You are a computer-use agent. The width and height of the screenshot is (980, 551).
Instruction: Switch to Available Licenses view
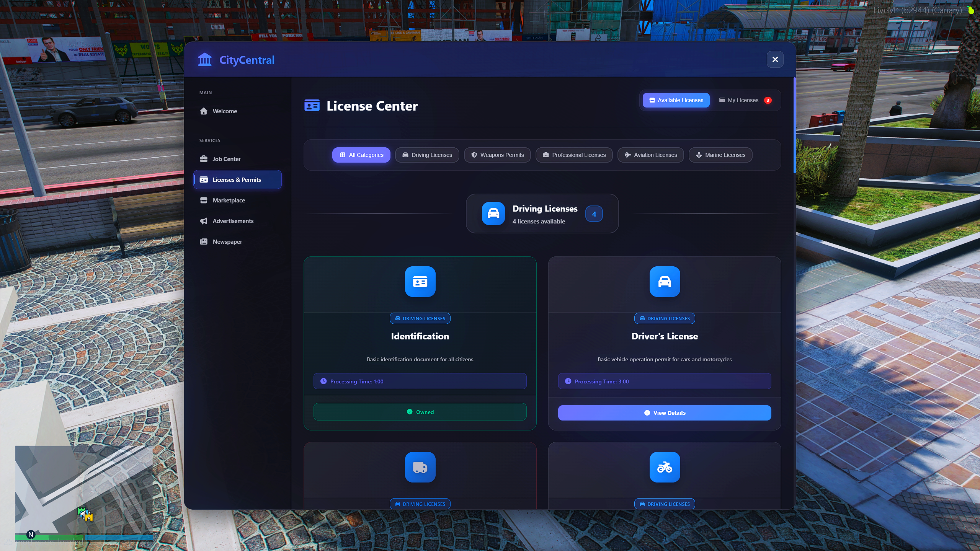[x=676, y=100]
